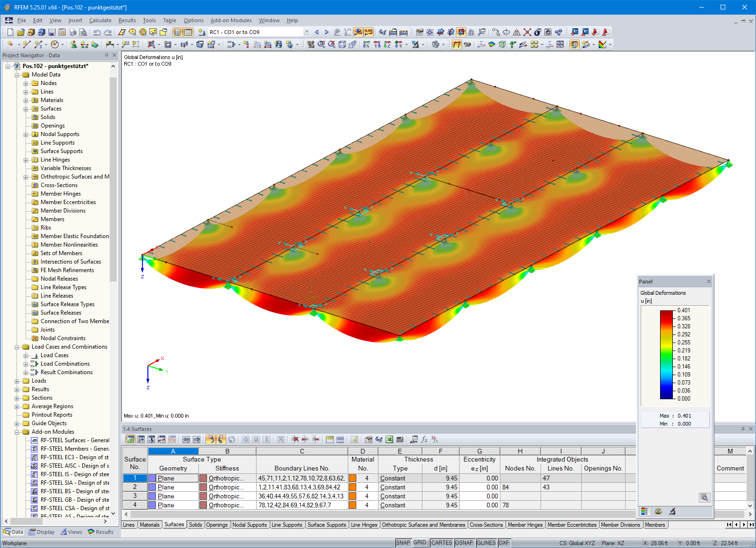Select the Edit Function fx icon in table toolbar
Screen dimensions: 756x548
click(x=424, y=440)
